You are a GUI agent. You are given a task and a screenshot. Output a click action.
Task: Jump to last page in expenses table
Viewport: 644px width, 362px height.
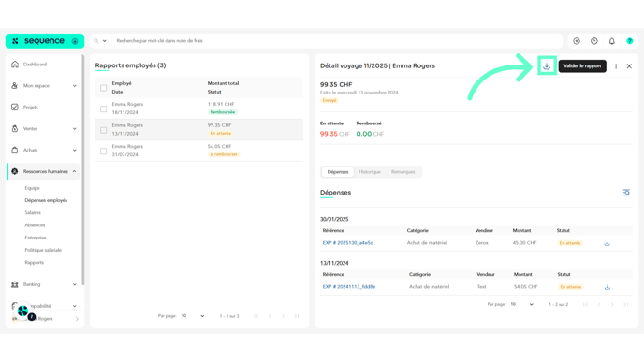click(x=625, y=305)
